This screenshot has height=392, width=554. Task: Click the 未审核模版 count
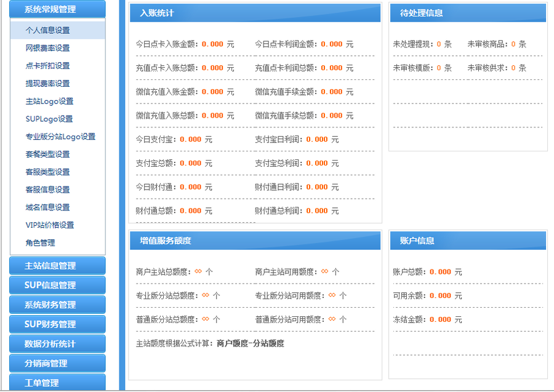coord(439,68)
